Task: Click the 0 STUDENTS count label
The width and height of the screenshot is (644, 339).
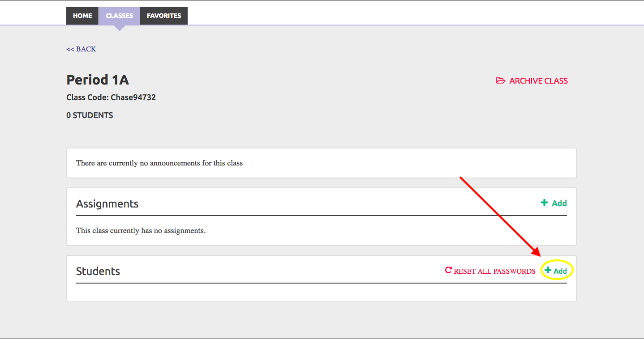Action: (x=90, y=115)
